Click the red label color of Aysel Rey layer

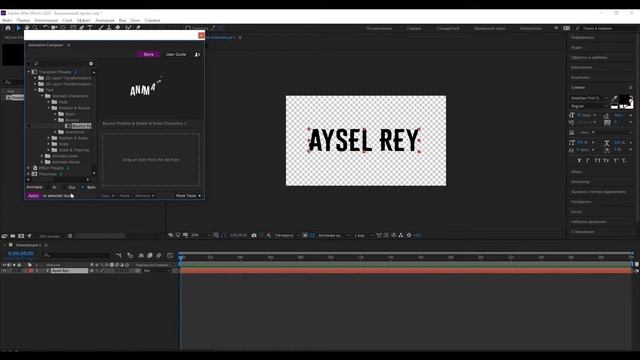pos(31,271)
